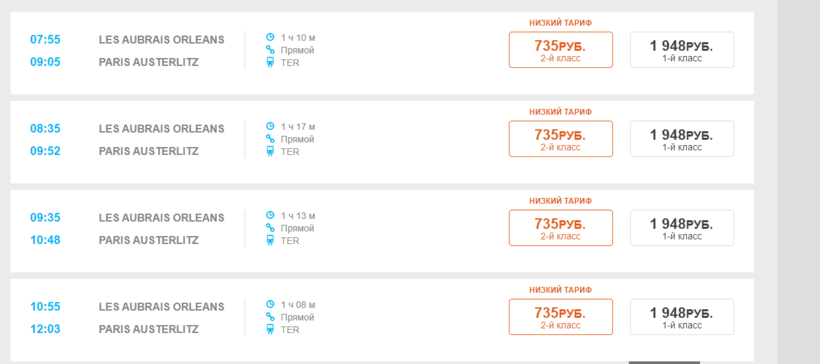Image resolution: width=820 pixels, height=364 pixels.
Task: Click the direct route icon for 09:35 train
Action: [x=270, y=228]
